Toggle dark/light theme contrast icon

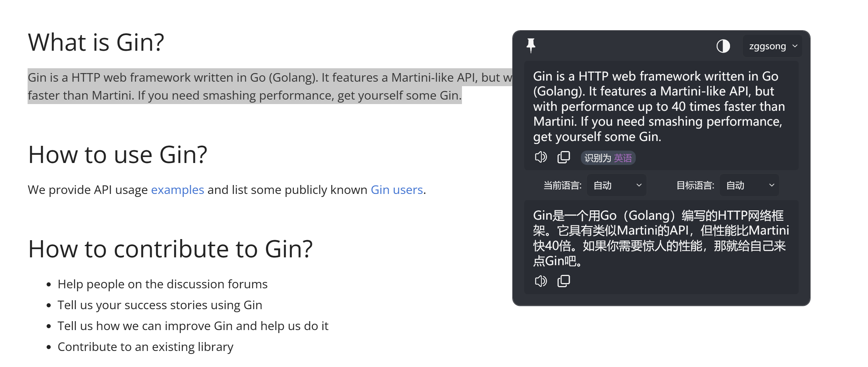[723, 46]
